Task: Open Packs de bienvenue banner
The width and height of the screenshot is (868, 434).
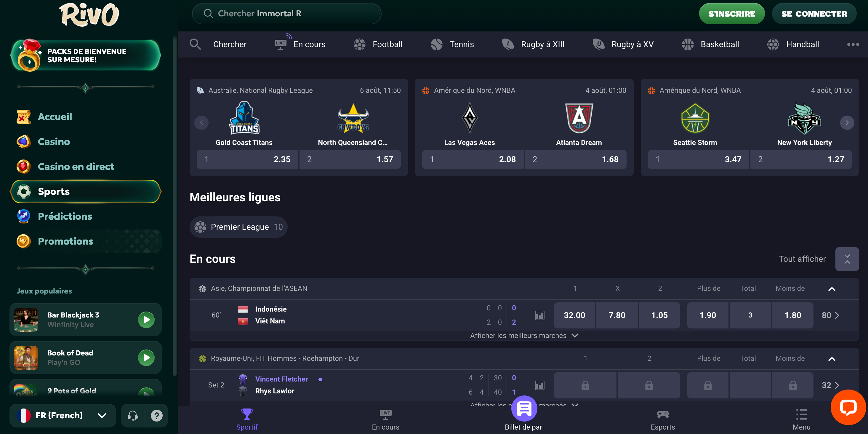Action: click(x=86, y=56)
